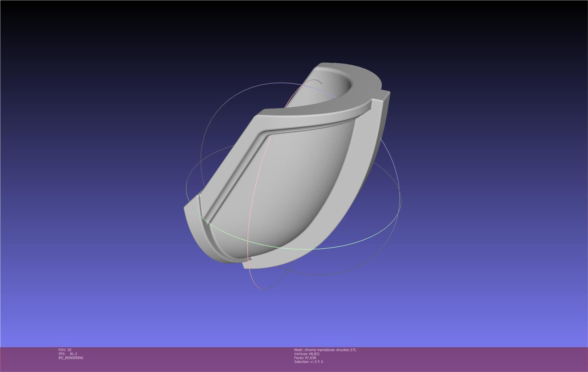This screenshot has width=588, height=372.
Task: Select the 'FOV: 35' readout text
Action: pos(65,350)
